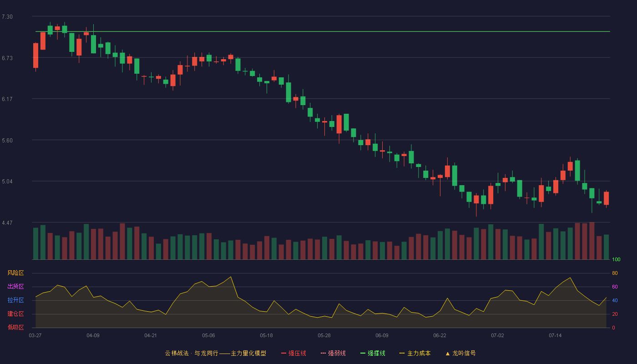Click the 05-06 date axis label
This screenshot has width=637, height=364.
[208, 335]
